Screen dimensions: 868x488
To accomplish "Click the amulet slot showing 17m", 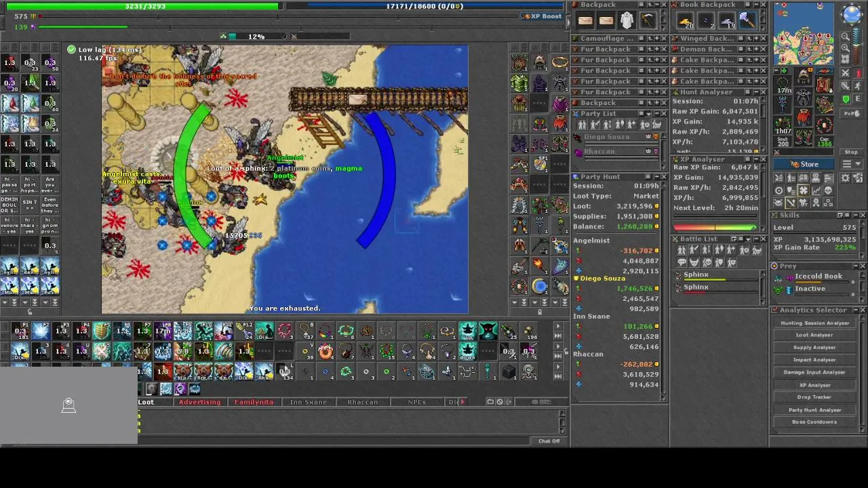I will pos(784,85).
